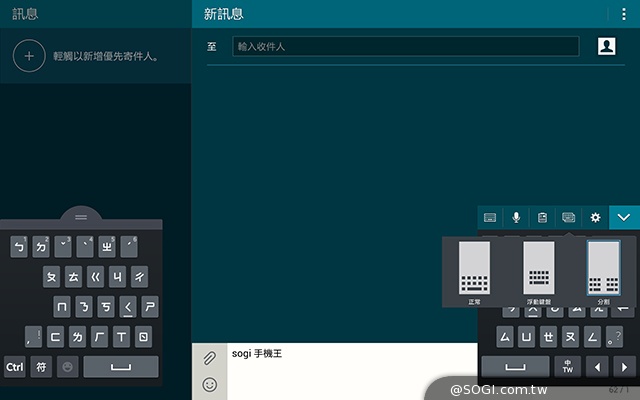
Task: Tap the ㄌ key
Action: 78,337
